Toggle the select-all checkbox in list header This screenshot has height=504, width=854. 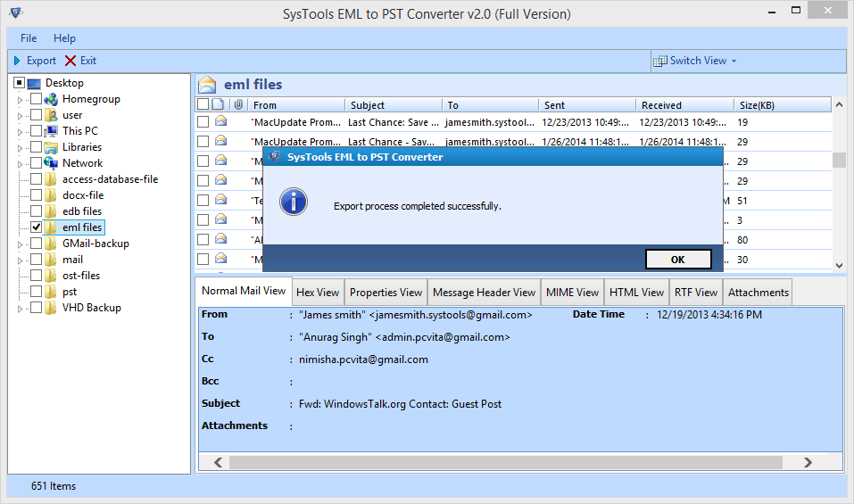pos(203,104)
